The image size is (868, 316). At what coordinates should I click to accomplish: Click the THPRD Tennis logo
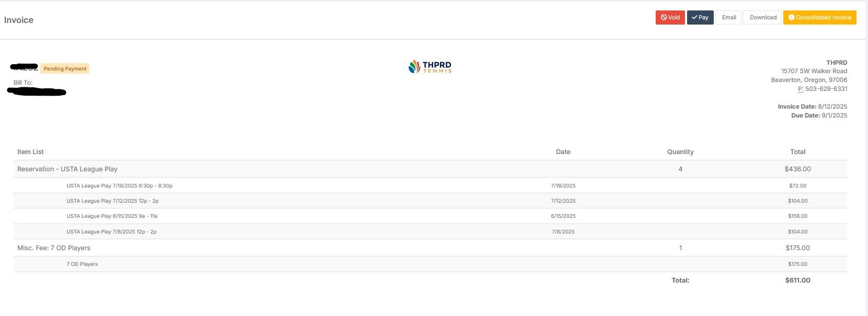pyautogui.click(x=430, y=67)
